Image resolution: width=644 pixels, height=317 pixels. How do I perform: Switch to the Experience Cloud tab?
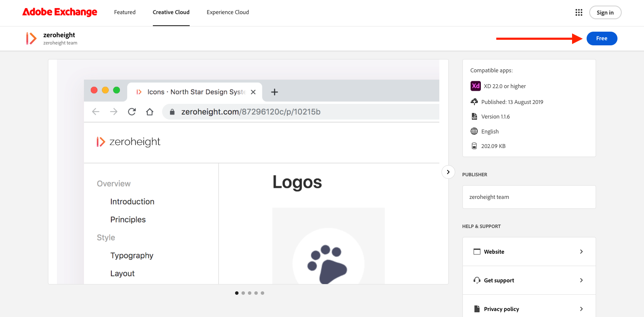[228, 12]
